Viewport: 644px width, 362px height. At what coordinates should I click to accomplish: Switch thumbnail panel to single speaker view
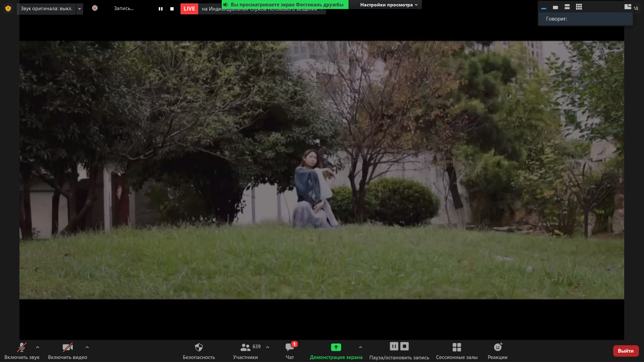pyautogui.click(x=555, y=7)
